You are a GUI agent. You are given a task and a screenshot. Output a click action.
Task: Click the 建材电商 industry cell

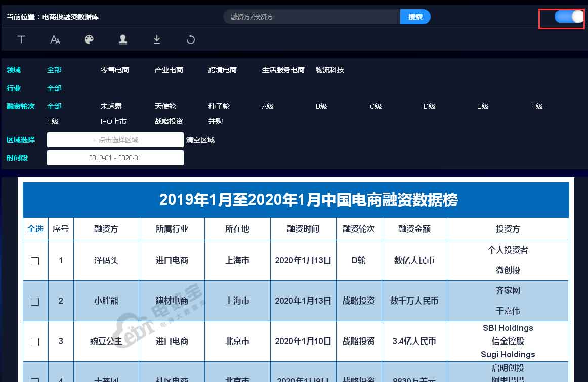[x=172, y=301]
